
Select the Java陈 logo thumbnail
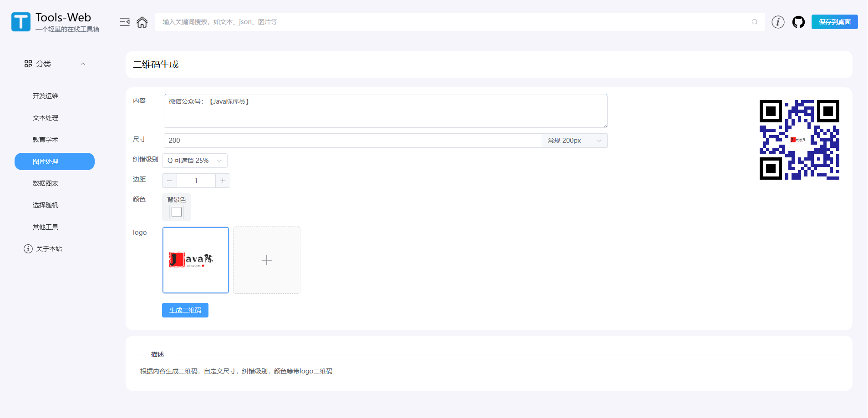tap(196, 260)
